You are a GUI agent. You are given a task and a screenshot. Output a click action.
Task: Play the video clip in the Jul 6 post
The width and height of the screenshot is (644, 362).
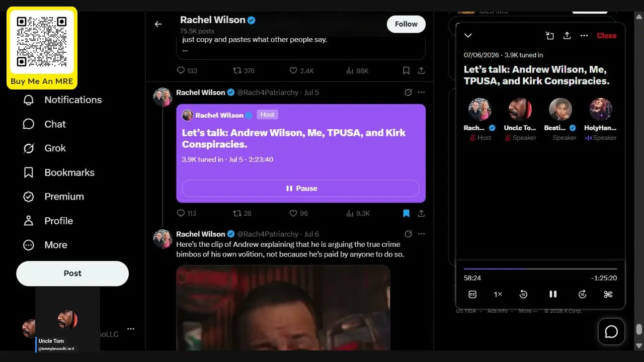pos(283,308)
